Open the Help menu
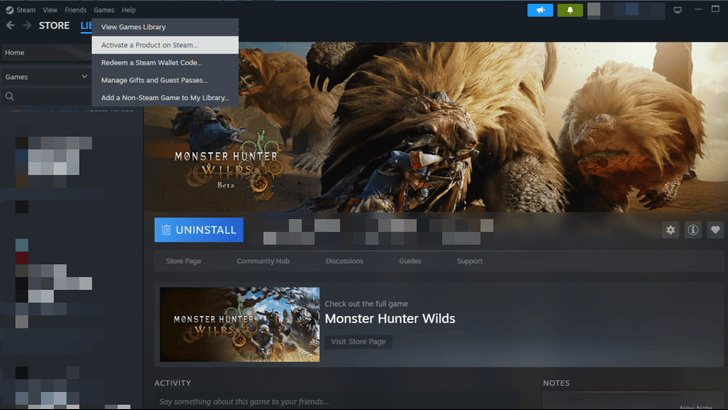The width and height of the screenshot is (728, 410). 129,10
